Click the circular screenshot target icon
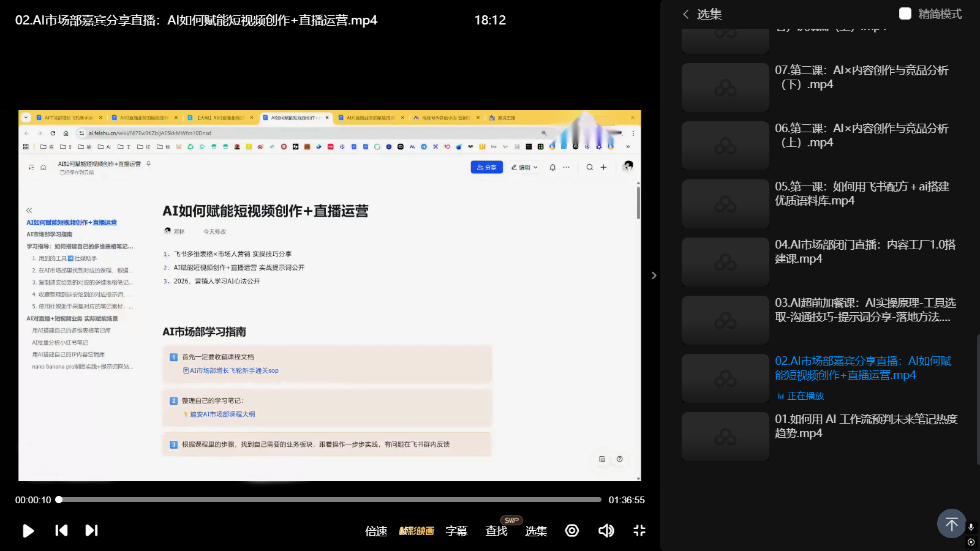The width and height of the screenshot is (980, 551). 572,531
